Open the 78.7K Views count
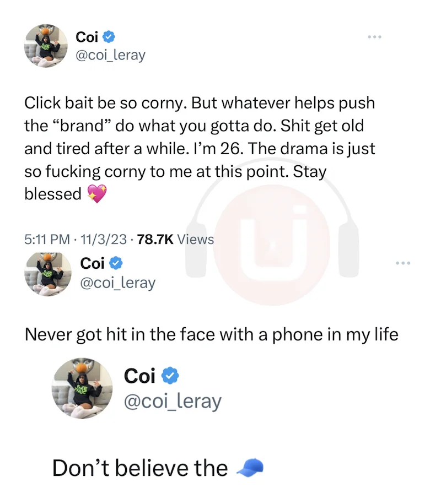The image size is (441, 504). click(175, 240)
